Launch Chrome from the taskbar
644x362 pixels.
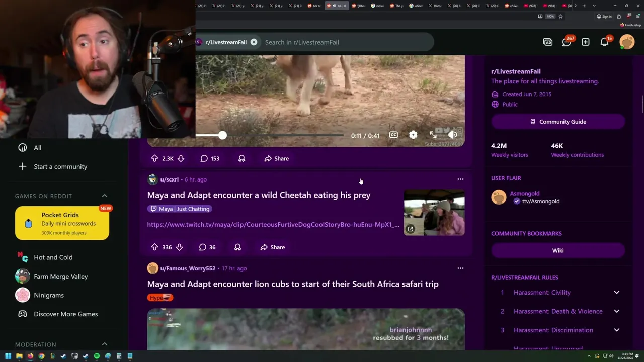tap(41, 356)
